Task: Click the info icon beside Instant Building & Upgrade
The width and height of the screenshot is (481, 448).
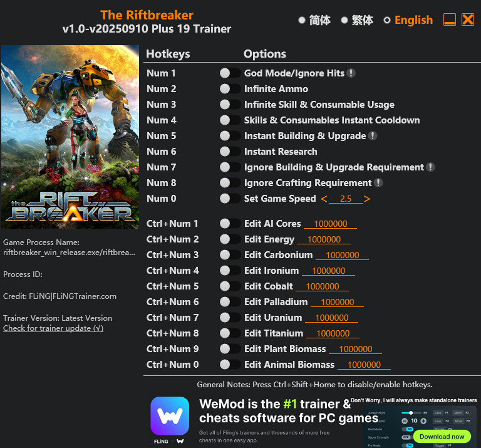Action: 373,135
